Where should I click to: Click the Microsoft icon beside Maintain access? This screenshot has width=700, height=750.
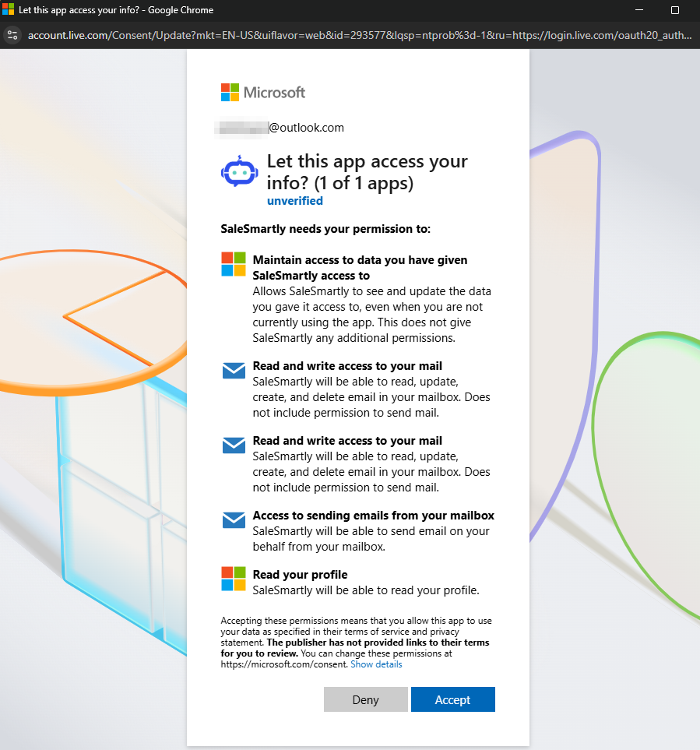[x=234, y=264]
